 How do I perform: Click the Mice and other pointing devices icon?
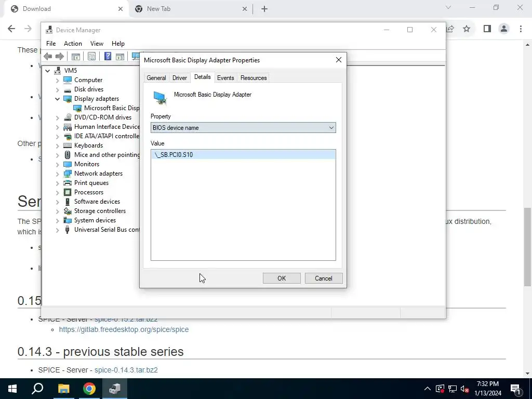point(68,155)
